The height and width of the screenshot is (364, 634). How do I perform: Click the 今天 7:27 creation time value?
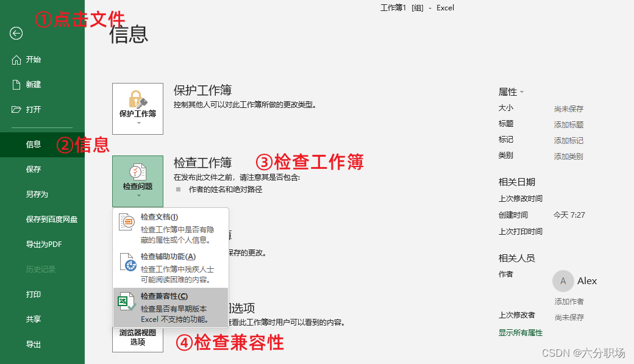(569, 215)
